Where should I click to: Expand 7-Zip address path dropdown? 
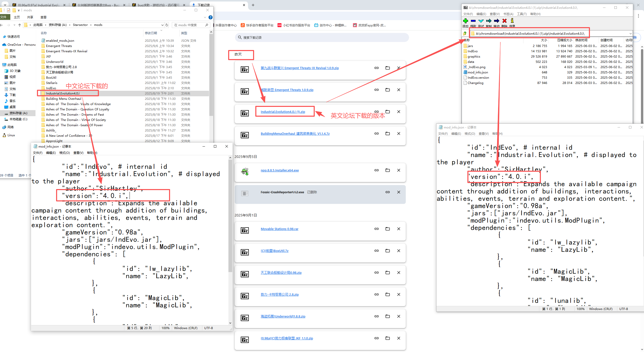point(630,33)
